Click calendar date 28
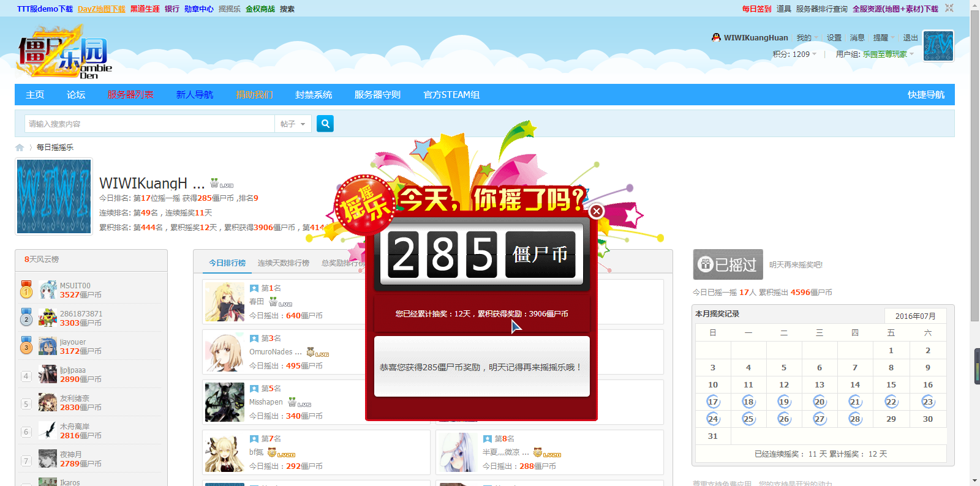Viewport: 980px width, 486px height. coord(855,419)
